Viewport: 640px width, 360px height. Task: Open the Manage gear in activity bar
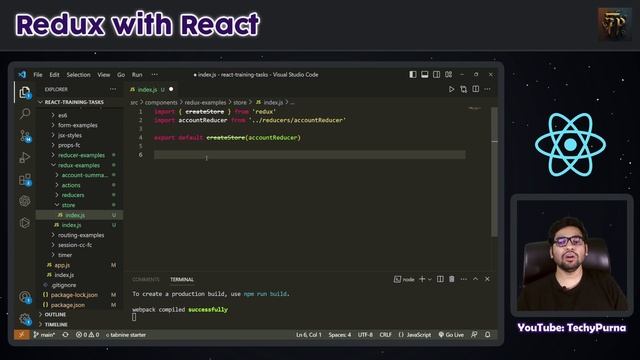25,319
